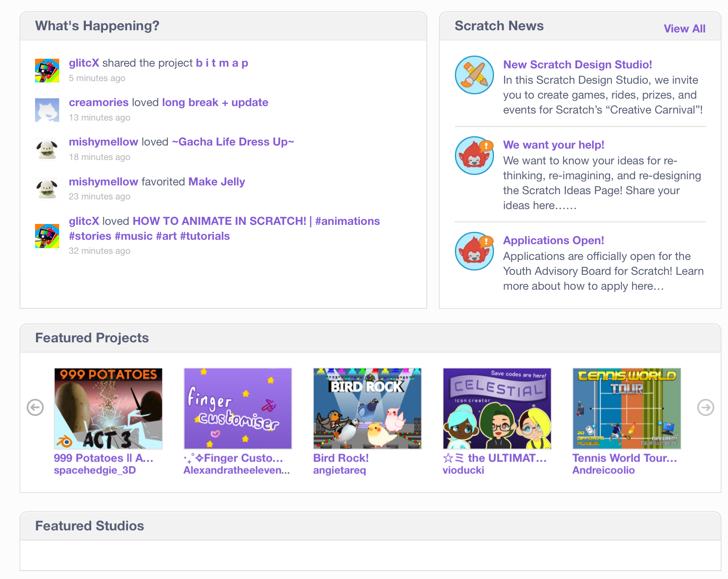Open the Make Jelly project link
The image size is (728, 579).
coord(217,182)
